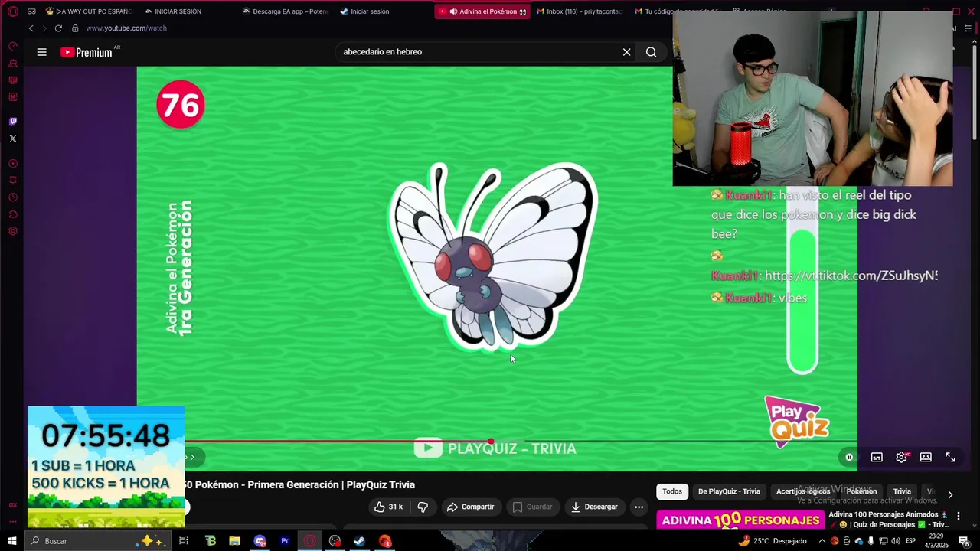980x551 pixels.
Task: Open File Explorer from the taskbar
Action: click(234, 541)
